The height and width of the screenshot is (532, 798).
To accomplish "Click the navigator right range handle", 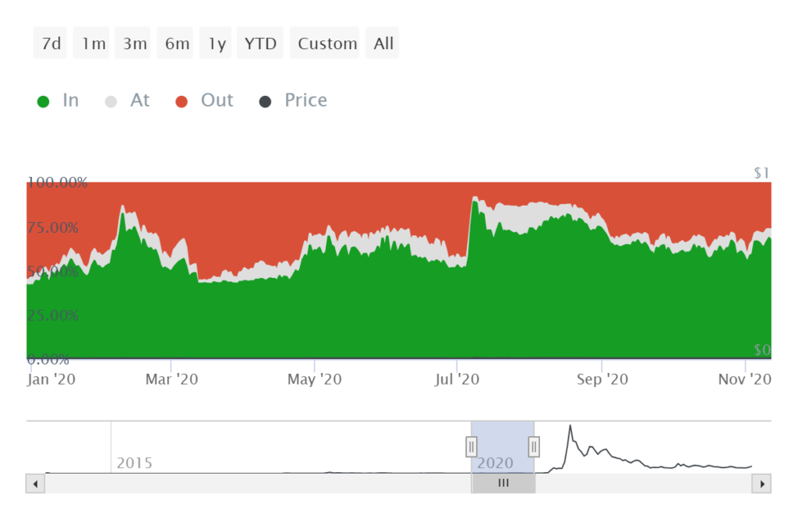I will pos(534,447).
